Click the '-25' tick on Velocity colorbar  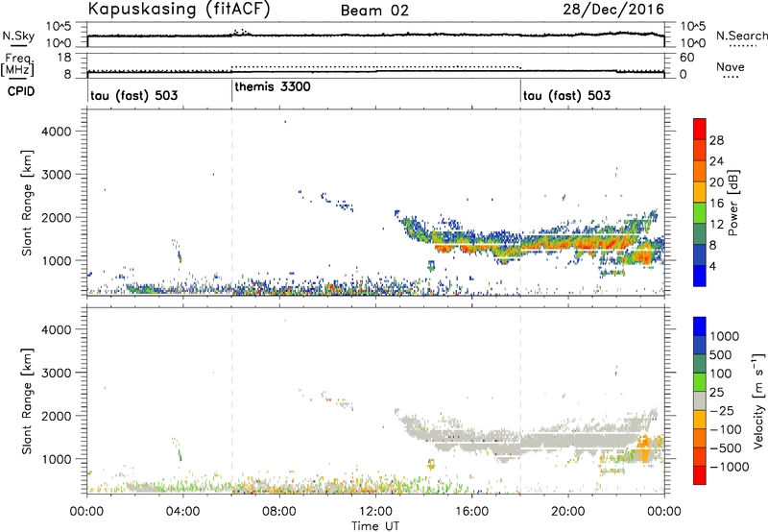click(x=722, y=410)
